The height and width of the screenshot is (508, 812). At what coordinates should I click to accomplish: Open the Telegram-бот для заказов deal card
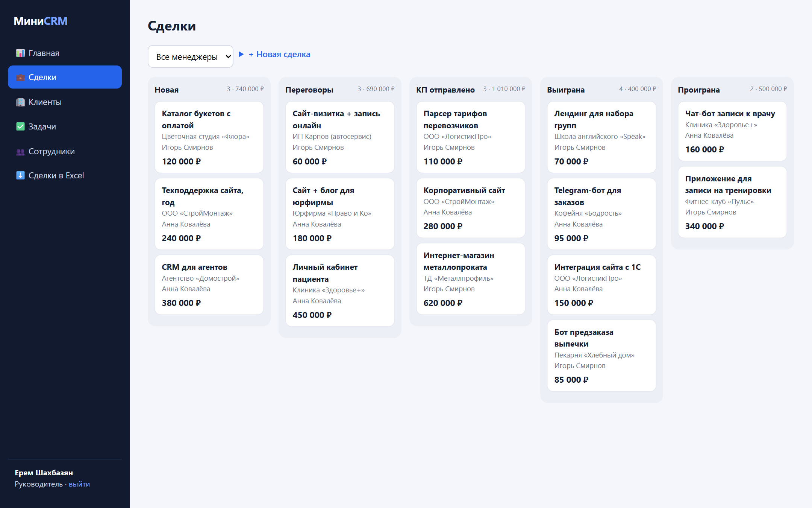(x=601, y=214)
